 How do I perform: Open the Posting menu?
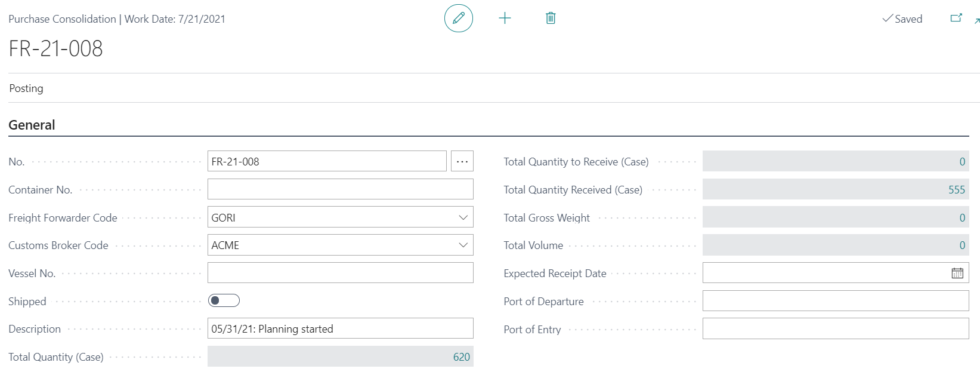26,88
